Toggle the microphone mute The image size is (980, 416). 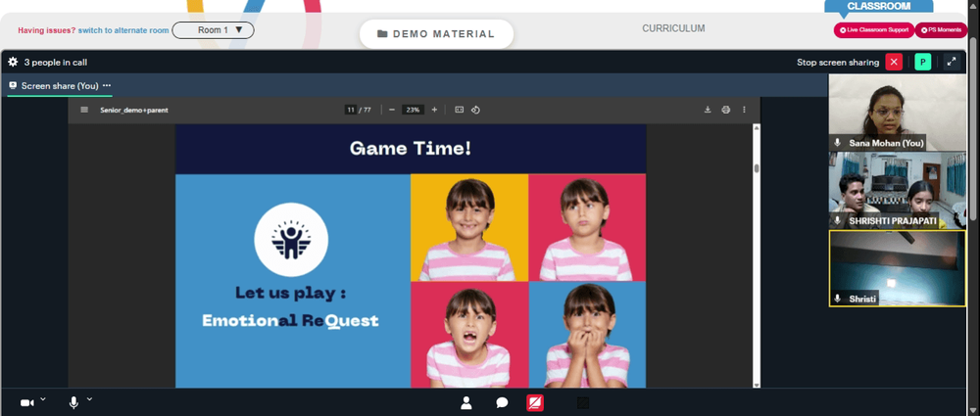point(73,403)
